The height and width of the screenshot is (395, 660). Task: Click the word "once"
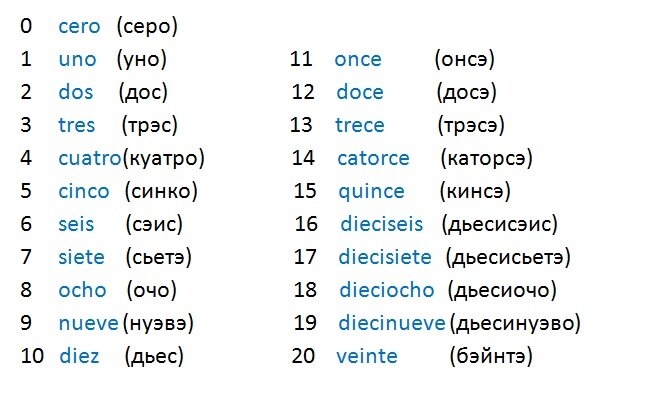(358, 60)
